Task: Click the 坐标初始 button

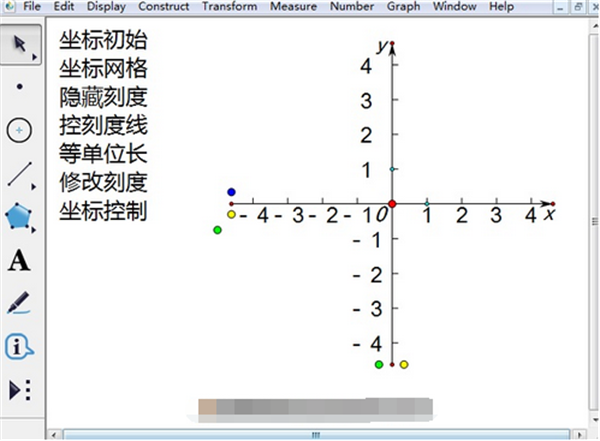Action: pos(102,42)
